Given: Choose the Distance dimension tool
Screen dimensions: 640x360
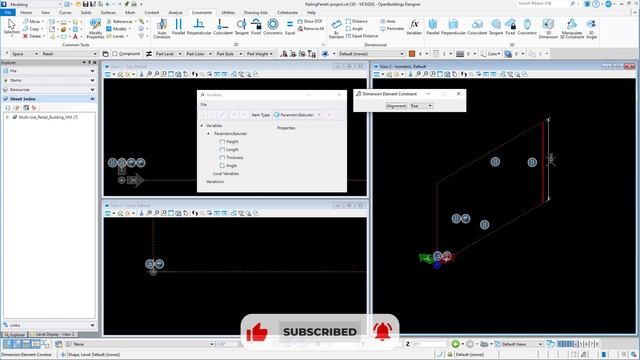Looking at the screenshot, I should pyautogui.click(x=356, y=21).
